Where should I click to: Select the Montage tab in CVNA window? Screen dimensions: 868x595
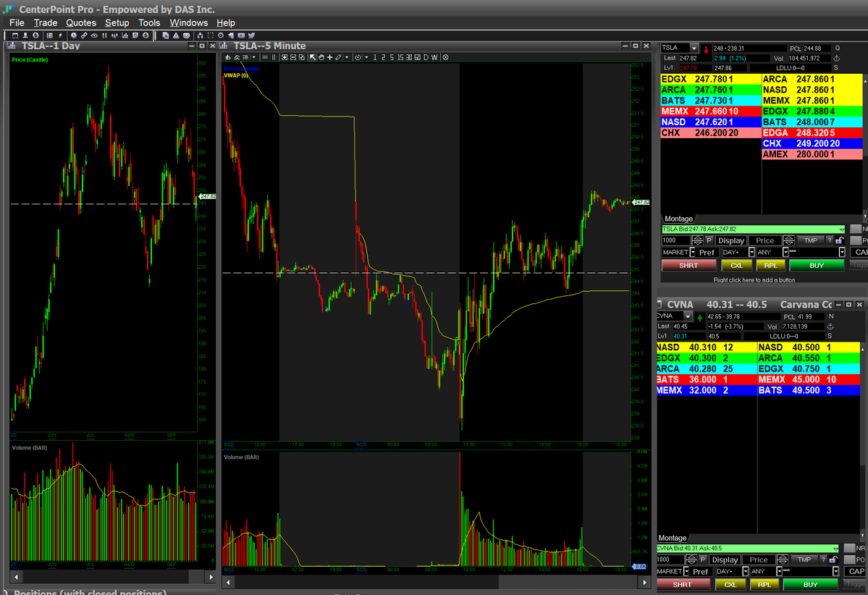672,538
